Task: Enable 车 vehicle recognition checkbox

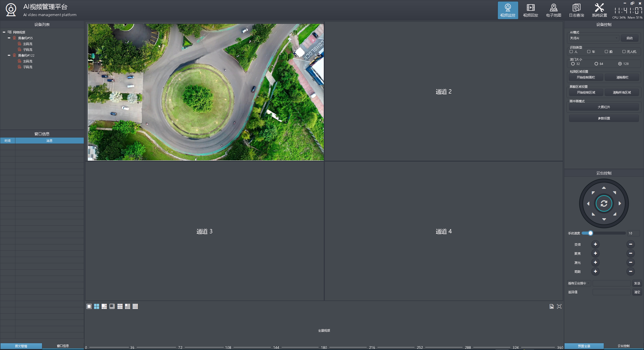Action: point(589,52)
